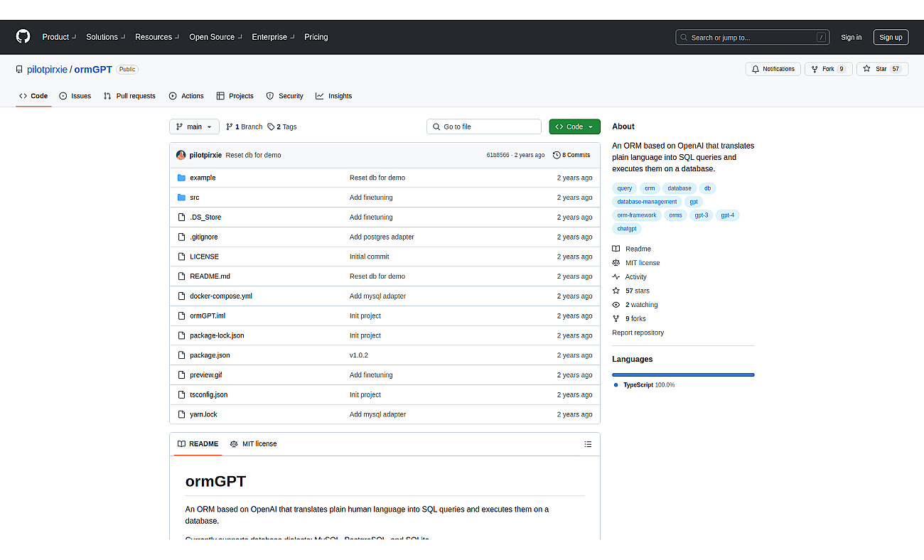
Task: Open the README.md file
Action: [x=210, y=276]
